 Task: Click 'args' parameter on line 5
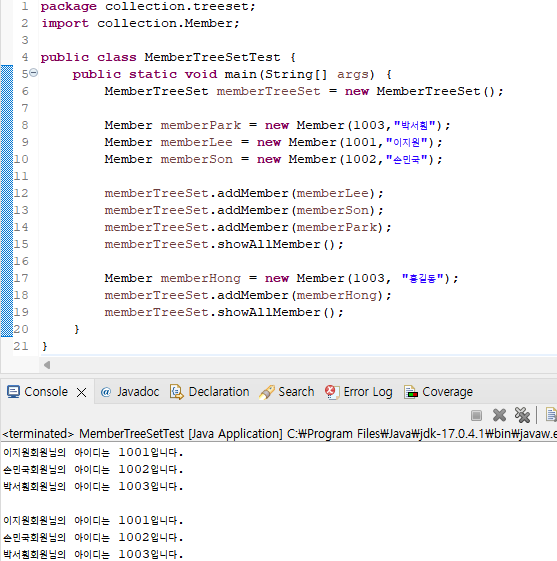353,74
